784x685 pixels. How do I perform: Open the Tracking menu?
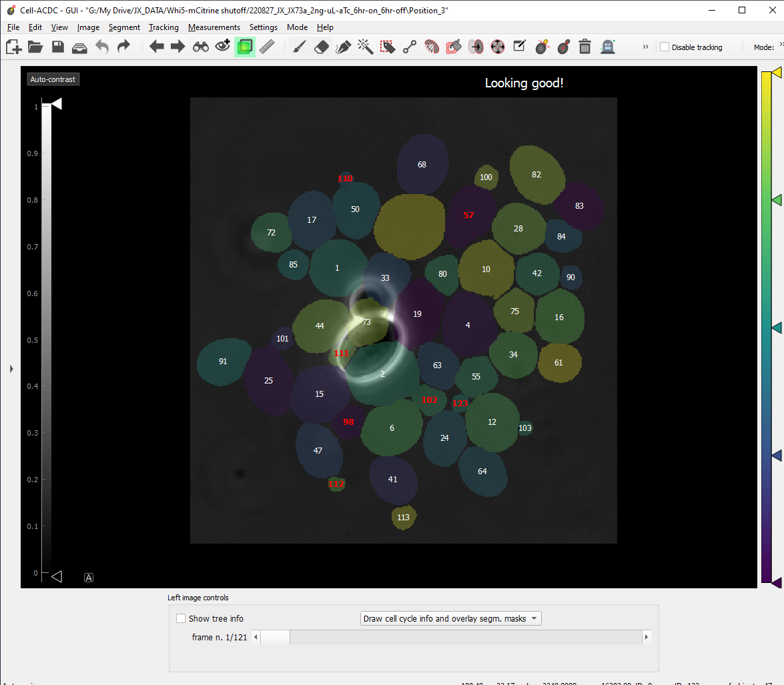pos(163,27)
